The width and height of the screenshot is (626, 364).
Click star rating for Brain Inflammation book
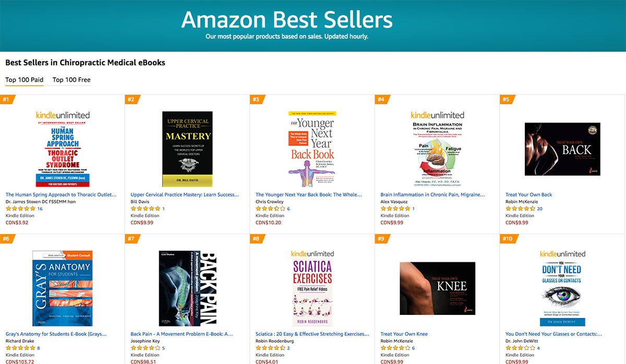click(395, 209)
